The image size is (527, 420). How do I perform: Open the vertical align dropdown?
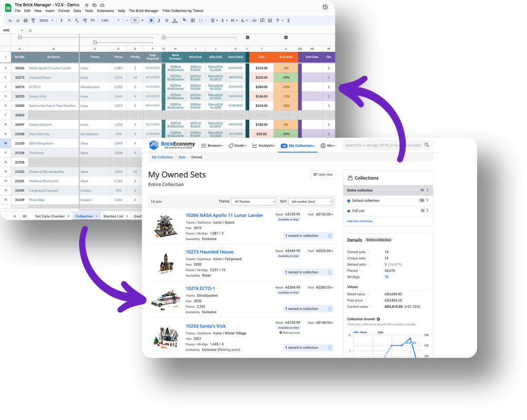tap(224, 21)
